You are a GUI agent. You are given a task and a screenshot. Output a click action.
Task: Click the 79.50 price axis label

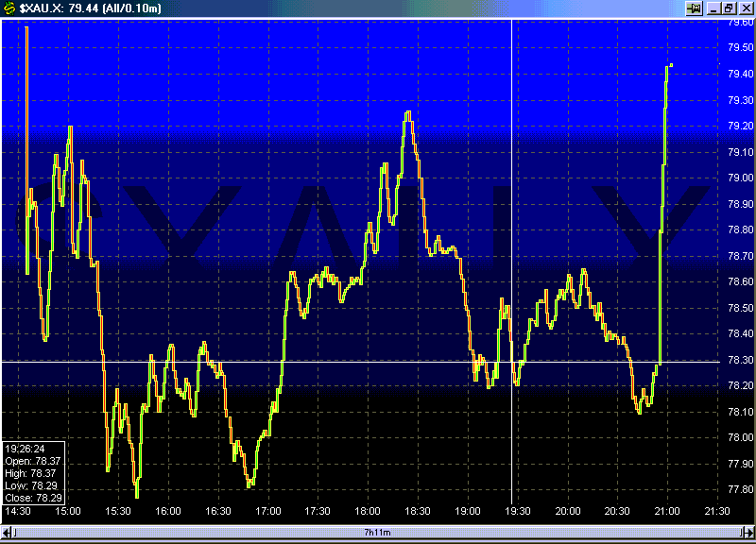pos(741,48)
